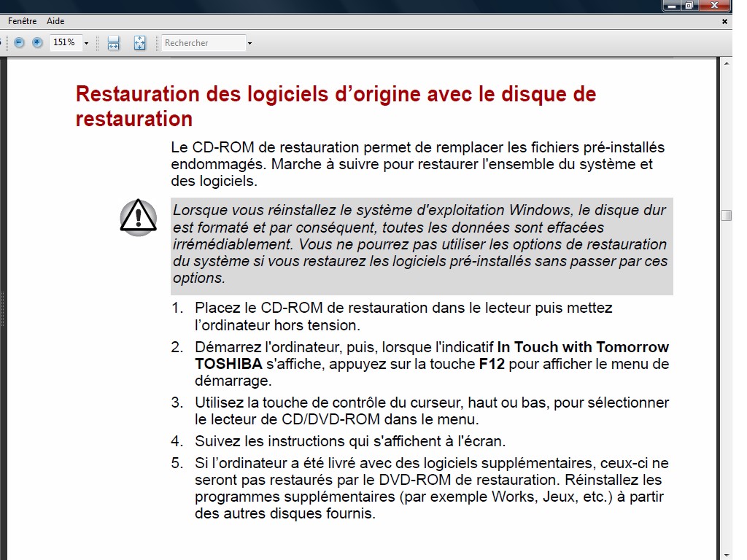Viewport: 747px width, 560px height.
Task: Click the zoom out minus icon
Action: point(19,43)
